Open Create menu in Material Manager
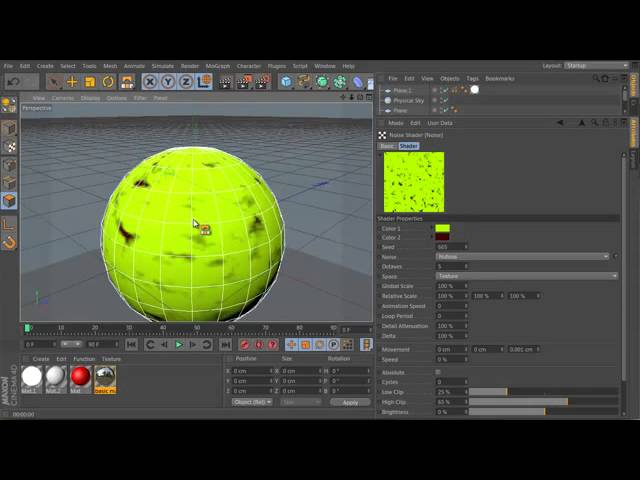The width and height of the screenshot is (640, 480). [41, 359]
